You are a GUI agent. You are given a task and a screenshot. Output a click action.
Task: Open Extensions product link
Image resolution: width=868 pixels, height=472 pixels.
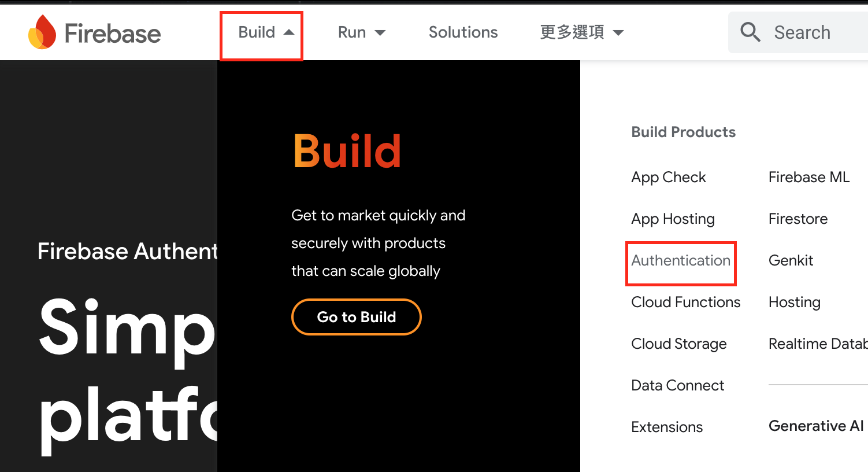[667, 427]
